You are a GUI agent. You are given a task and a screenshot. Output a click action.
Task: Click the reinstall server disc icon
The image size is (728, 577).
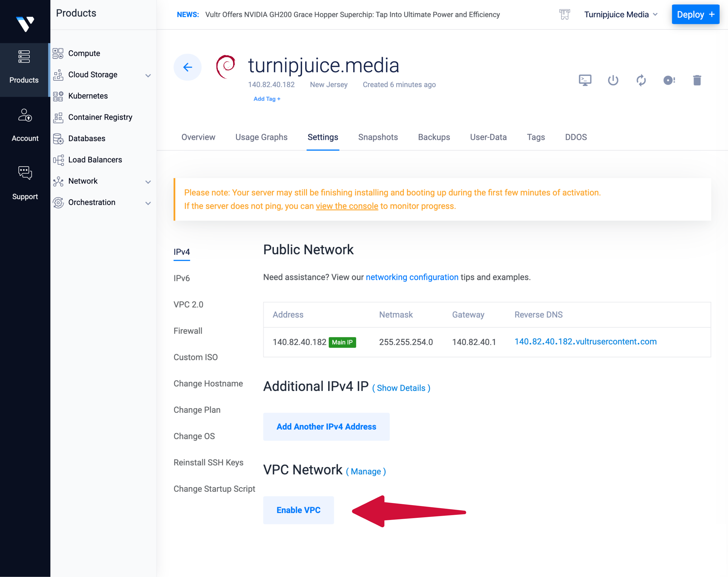669,80
